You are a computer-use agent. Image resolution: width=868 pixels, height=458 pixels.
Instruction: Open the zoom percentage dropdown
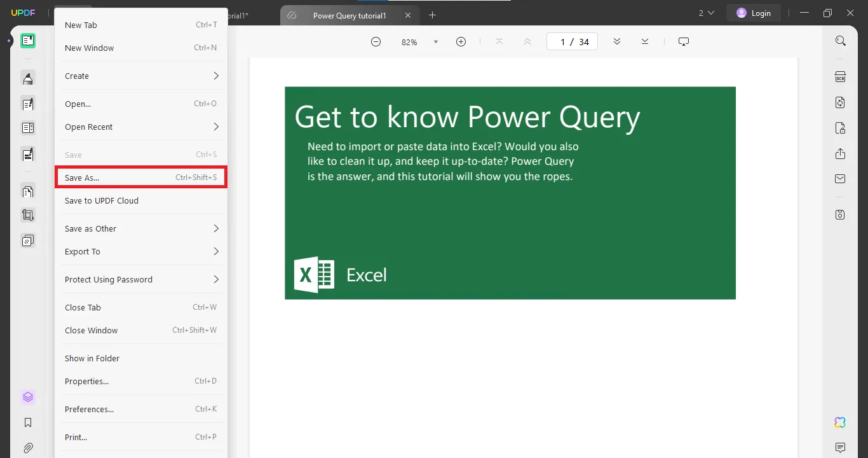click(436, 41)
